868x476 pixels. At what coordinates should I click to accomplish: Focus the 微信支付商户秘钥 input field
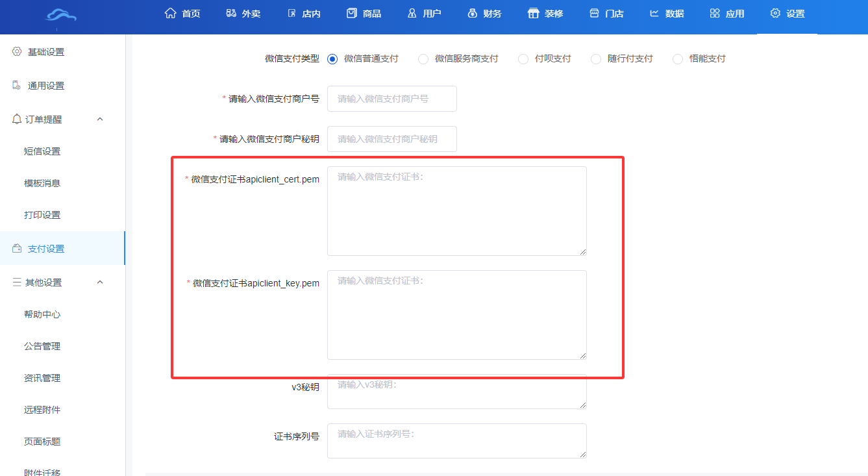(392, 139)
